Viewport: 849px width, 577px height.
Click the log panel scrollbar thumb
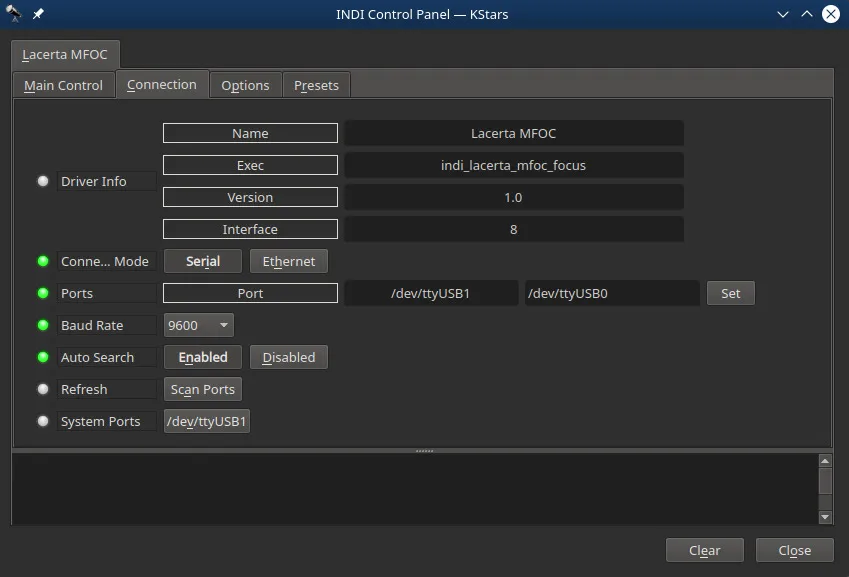pyautogui.click(x=825, y=481)
